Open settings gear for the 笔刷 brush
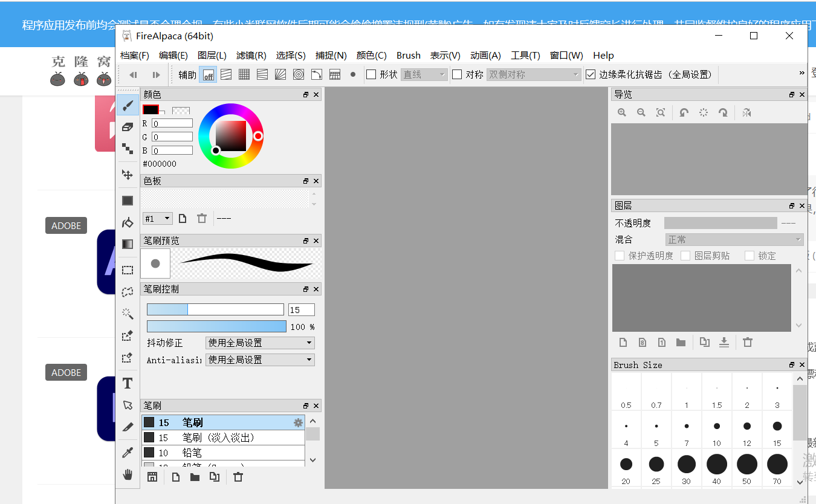This screenshot has width=816, height=504. tap(298, 422)
